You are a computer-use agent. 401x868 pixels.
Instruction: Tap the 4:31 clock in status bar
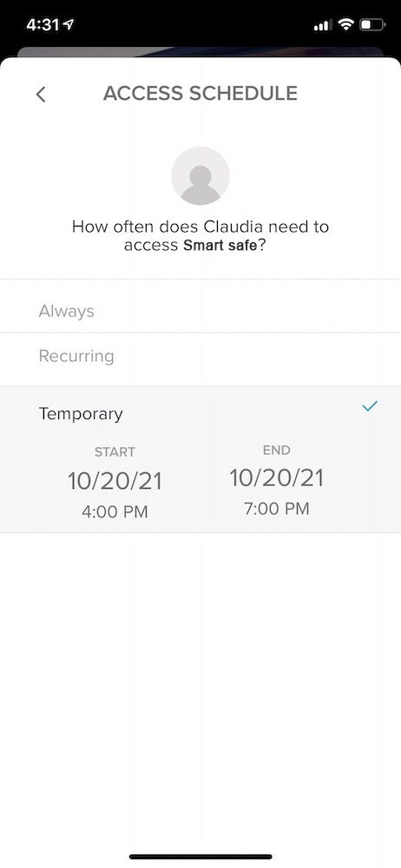pyautogui.click(x=43, y=25)
